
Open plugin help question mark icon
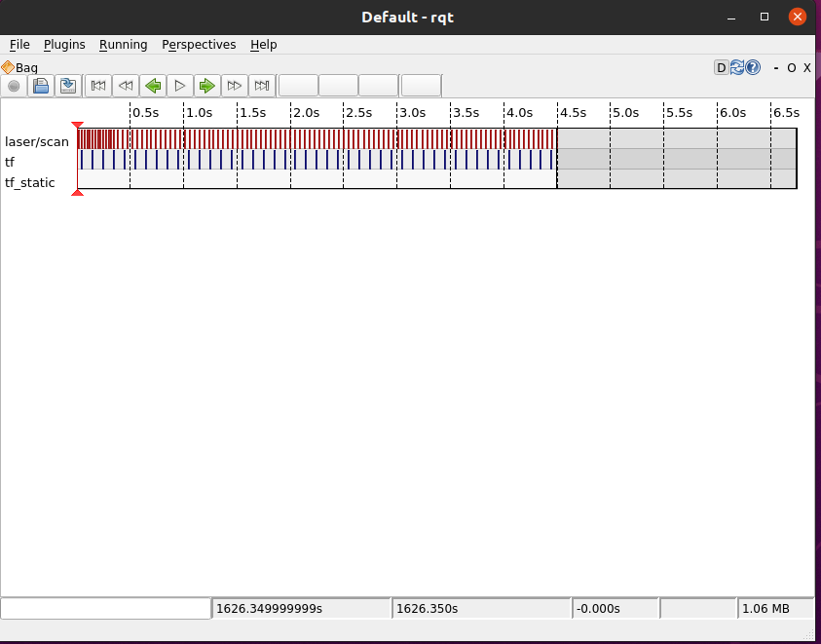(x=752, y=67)
